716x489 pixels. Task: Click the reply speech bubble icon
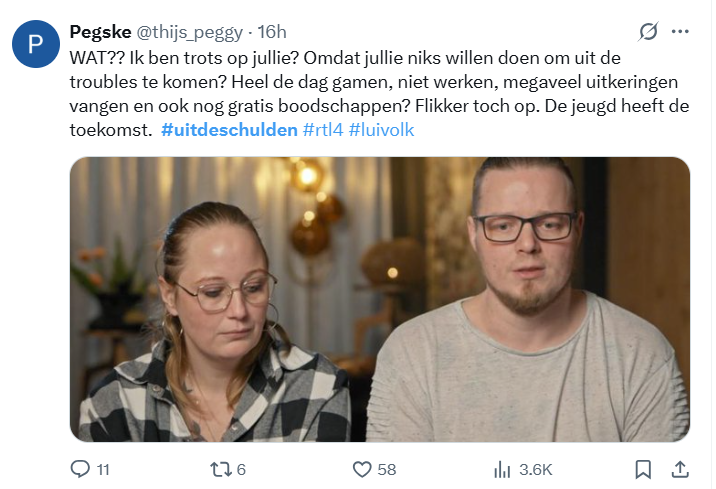[x=80, y=469]
